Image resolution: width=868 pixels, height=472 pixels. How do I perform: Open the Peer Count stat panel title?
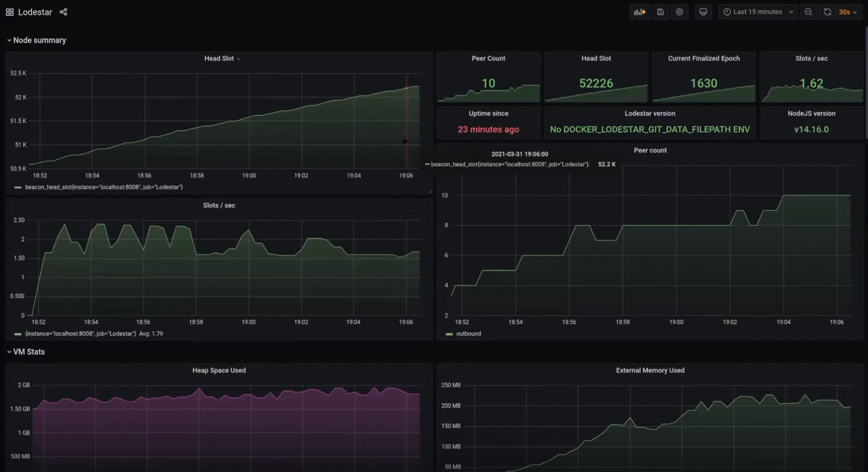(x=488, y=58)
